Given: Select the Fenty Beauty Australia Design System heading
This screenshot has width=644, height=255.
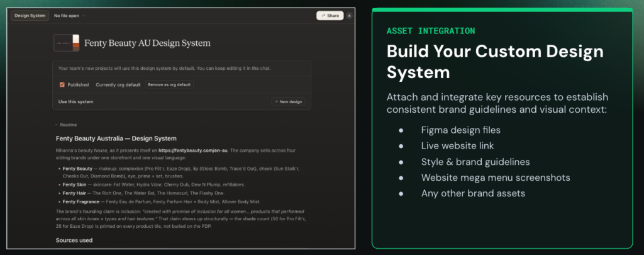Looking at the screenshot, I should [x=116, y=139].
